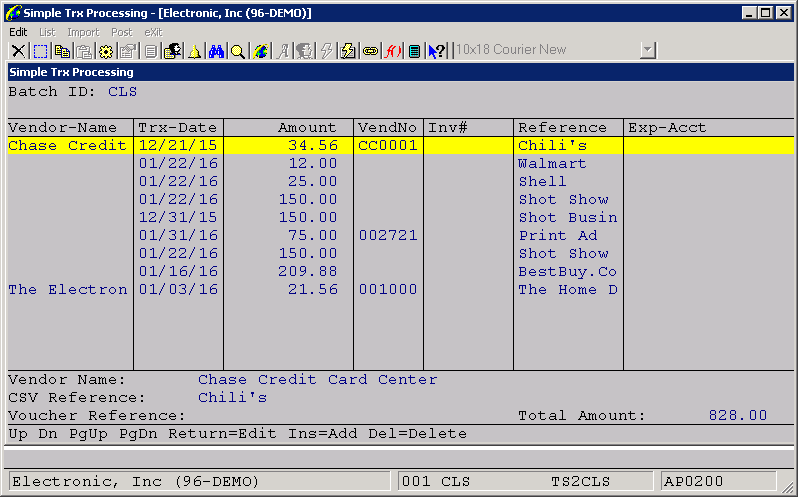This screenshot has height=497, width=798.
Task: Open the Post menu
Action: pos(122,32)
